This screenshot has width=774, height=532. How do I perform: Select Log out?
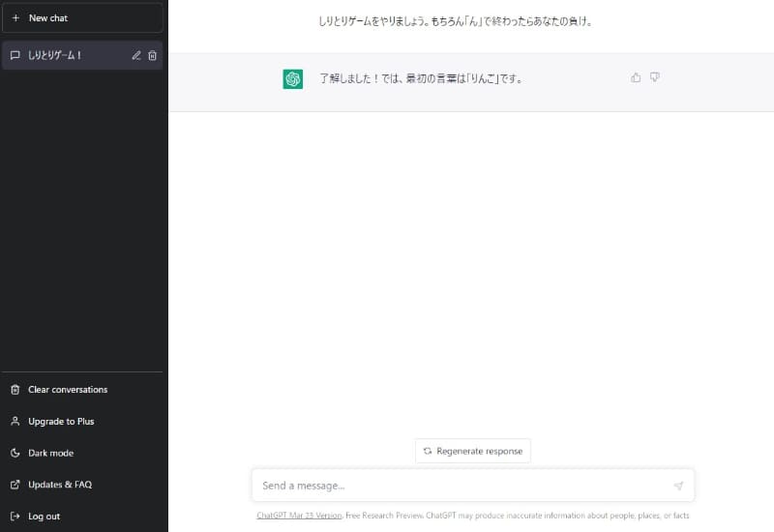point(82,517)
